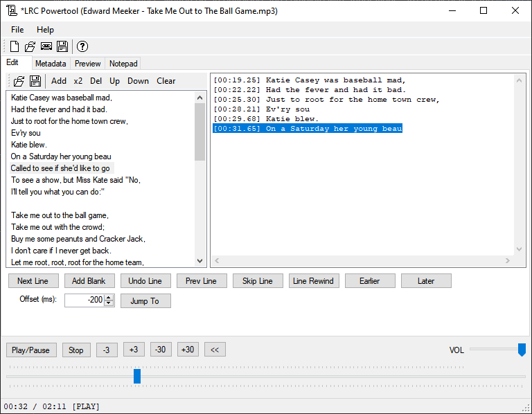532x414 pixels.
Task: Click the Later button
Action: 426,281
